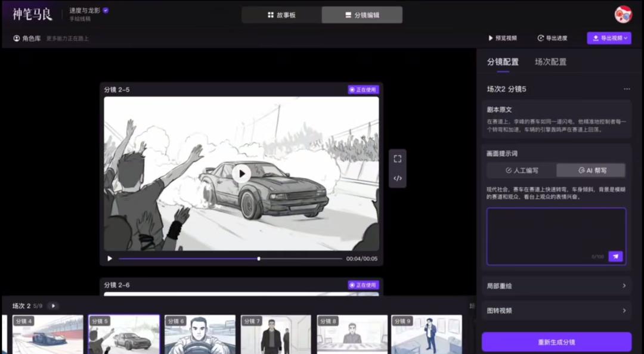
Task: Play the 分镜 2-5 video from center
Action: [x=241, y=173]
